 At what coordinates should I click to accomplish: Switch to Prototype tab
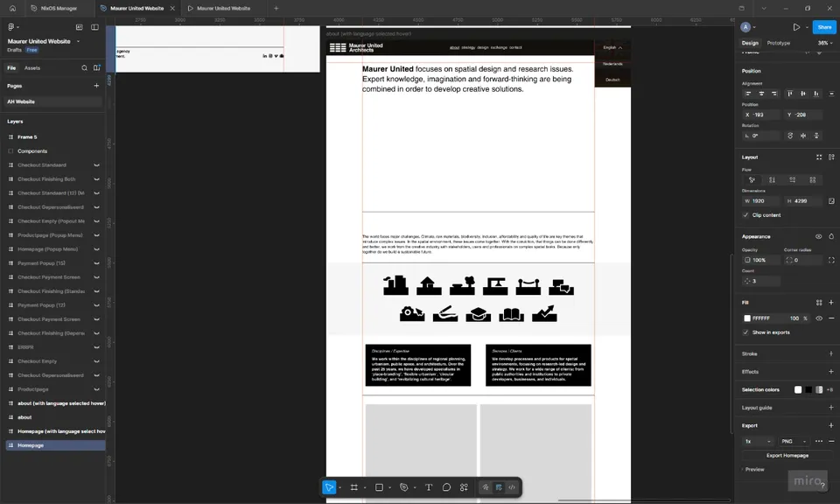pos(779,43)
